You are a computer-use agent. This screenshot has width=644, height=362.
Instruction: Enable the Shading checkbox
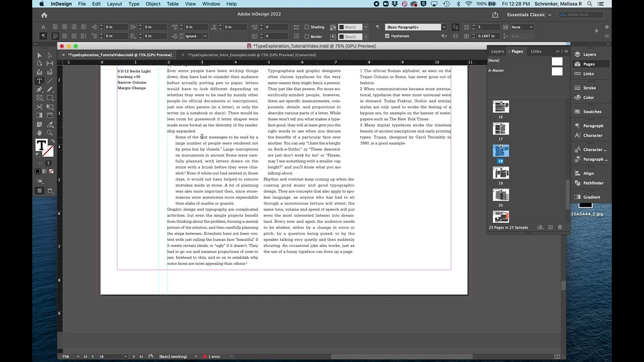tap(307, 27)
